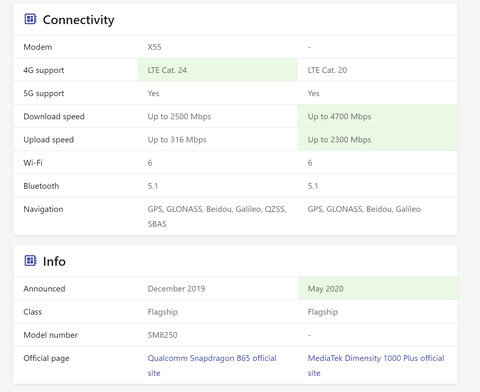Click the highlighted Up to 2300 Mbps cell

(377, 140)
